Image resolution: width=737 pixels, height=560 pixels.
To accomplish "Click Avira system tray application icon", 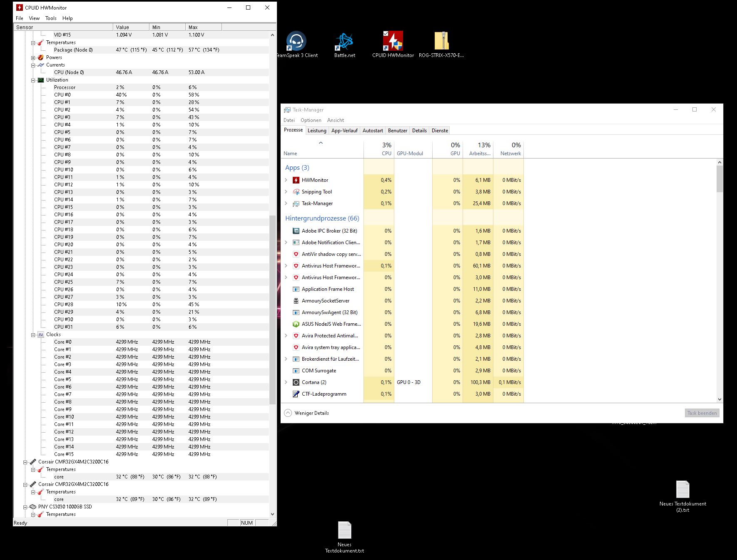I will pos(296,347).
